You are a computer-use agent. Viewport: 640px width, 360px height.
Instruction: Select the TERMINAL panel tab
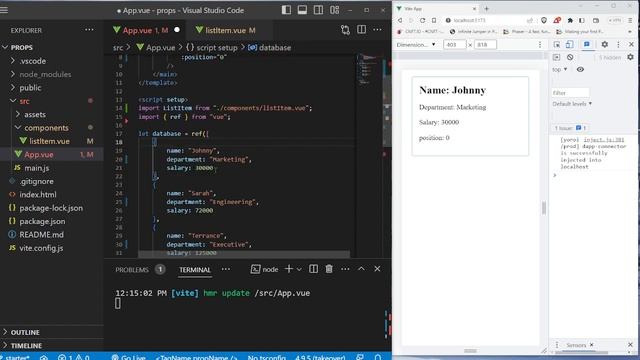pyautogui.click(x=195, y=270)
